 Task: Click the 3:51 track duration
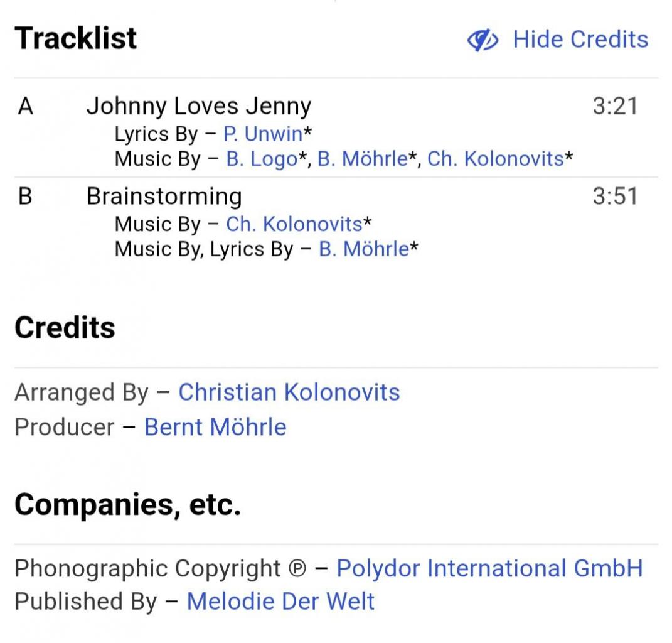pyautogui.click(x=614, y=197)
